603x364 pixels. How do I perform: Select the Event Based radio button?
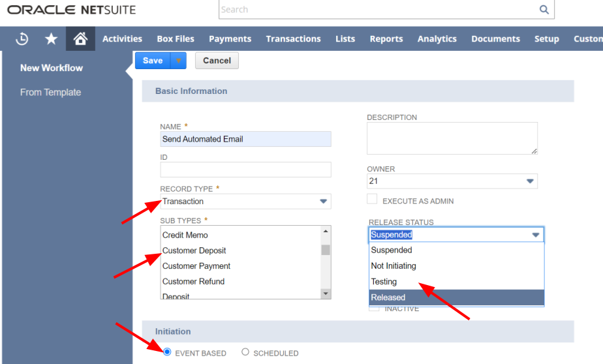pos(167,352)
